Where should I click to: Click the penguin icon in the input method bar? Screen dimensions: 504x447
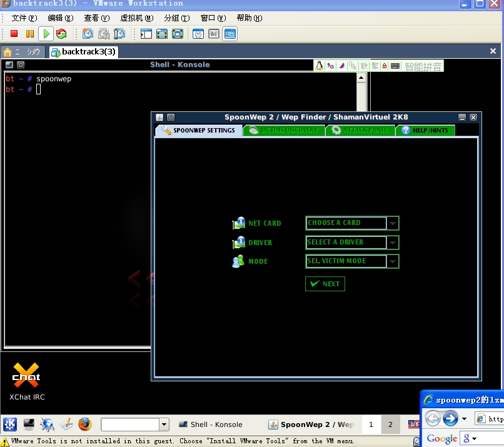point(319,66)
